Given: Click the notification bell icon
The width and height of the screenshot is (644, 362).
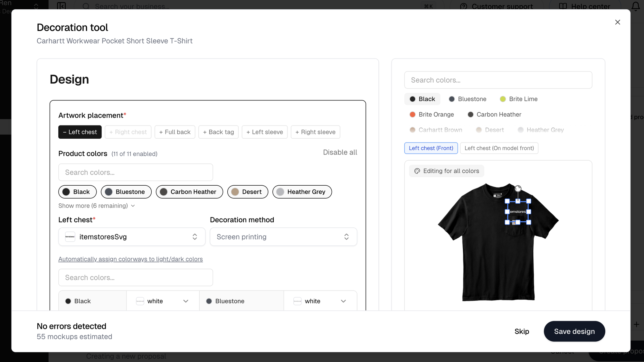Looking at the screenshot, I should [x=636, y=6].
